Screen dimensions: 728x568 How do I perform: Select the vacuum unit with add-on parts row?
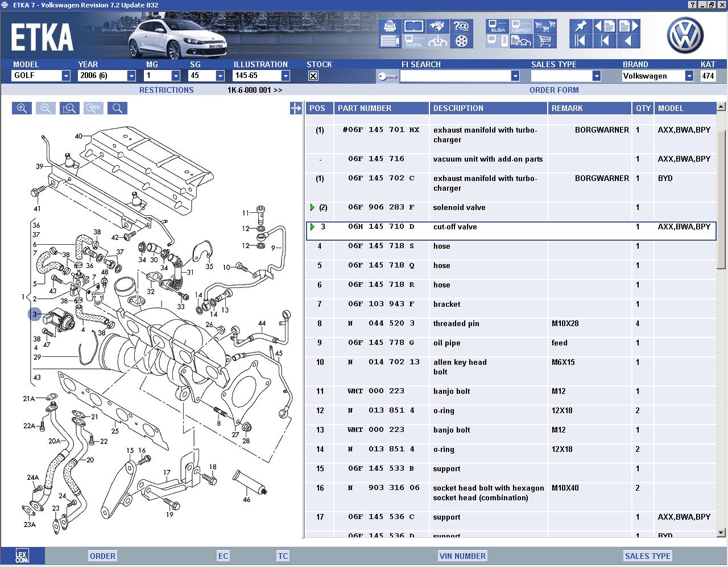click(511, 163)
